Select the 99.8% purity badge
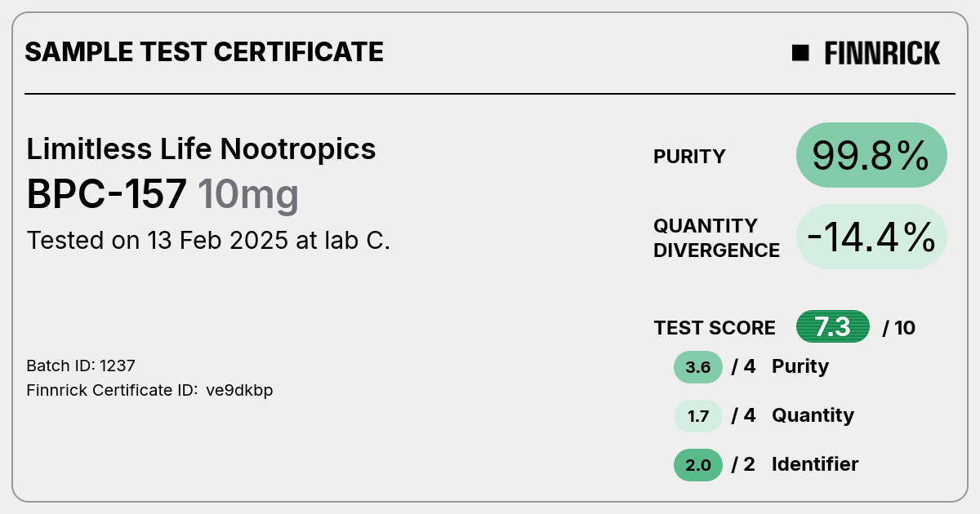Viewport: 980px width, 514px height. (871, 155)
